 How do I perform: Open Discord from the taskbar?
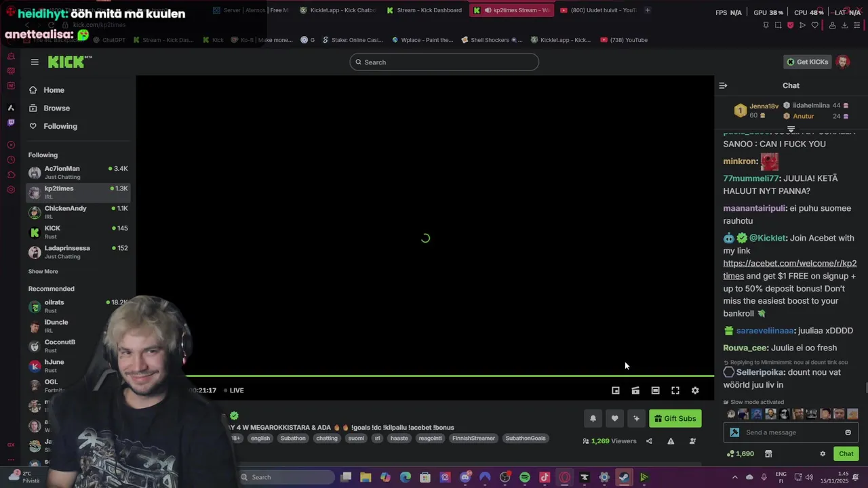pos(465,477)
